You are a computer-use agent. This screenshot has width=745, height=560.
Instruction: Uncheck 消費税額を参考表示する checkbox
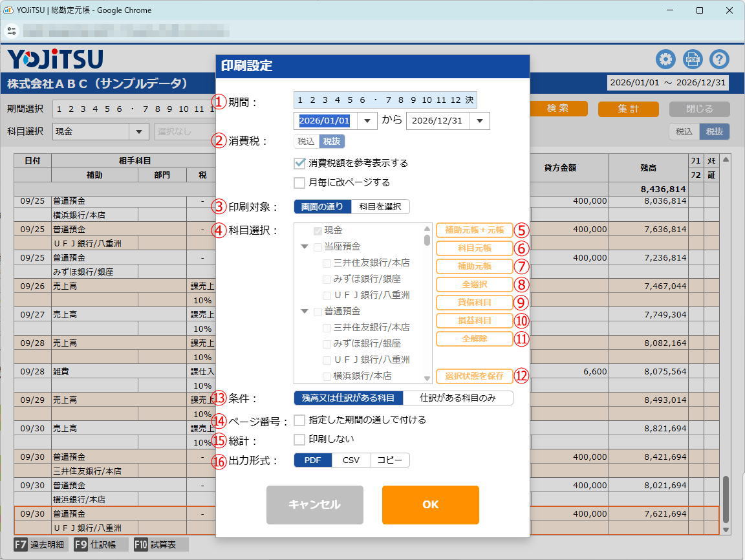299,164
